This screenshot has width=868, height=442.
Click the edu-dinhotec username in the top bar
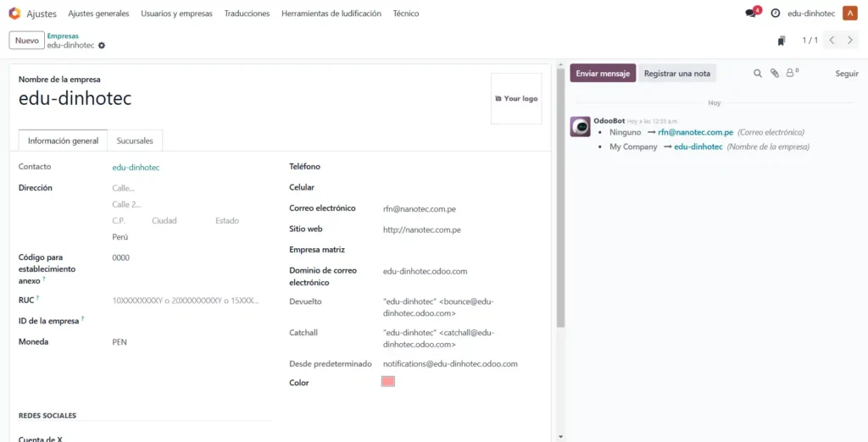pos(811,14)
